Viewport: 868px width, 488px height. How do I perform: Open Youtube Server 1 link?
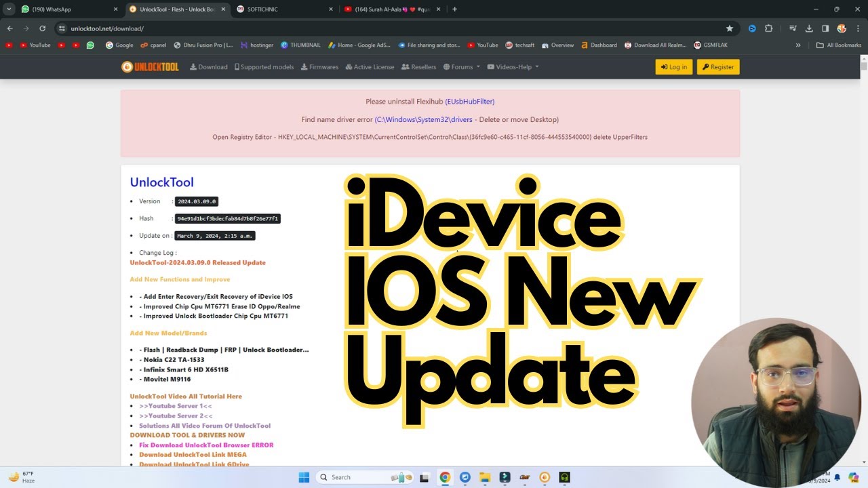click(x=176, y=406)
